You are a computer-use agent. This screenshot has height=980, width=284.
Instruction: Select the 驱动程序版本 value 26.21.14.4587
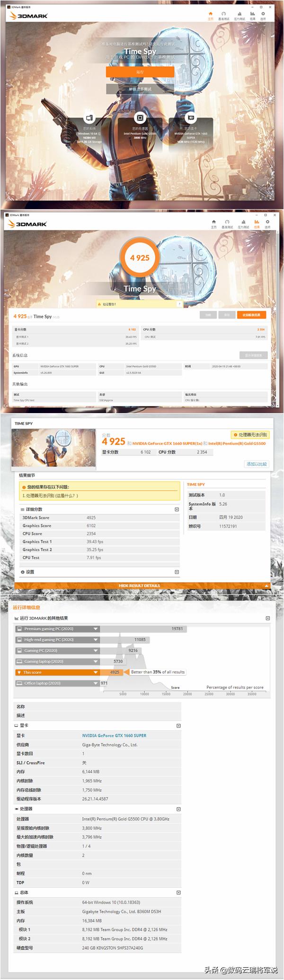coord(95,799)
